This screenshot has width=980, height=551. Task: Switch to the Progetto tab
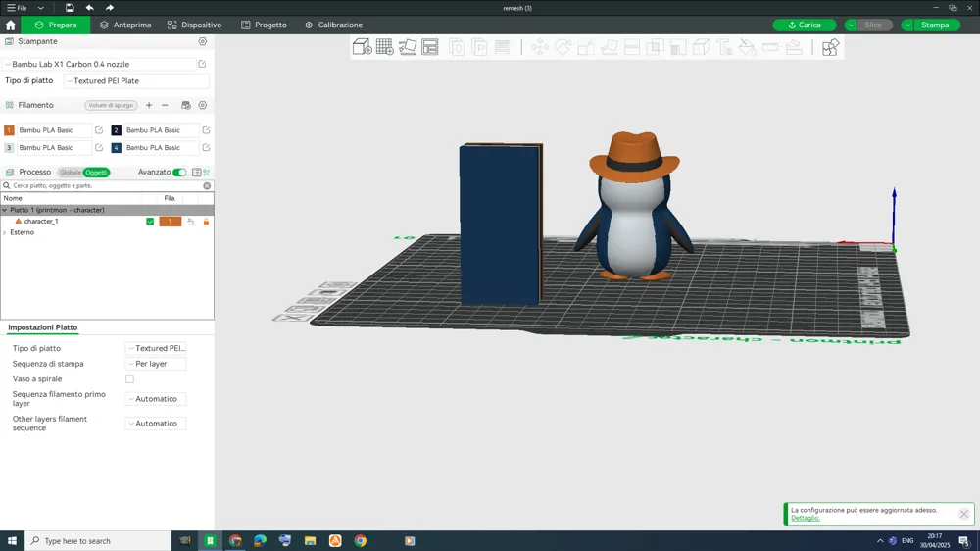coord(264,25)
